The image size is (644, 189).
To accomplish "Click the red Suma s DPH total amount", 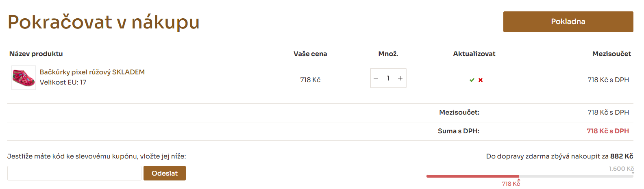I will point(608,131).
